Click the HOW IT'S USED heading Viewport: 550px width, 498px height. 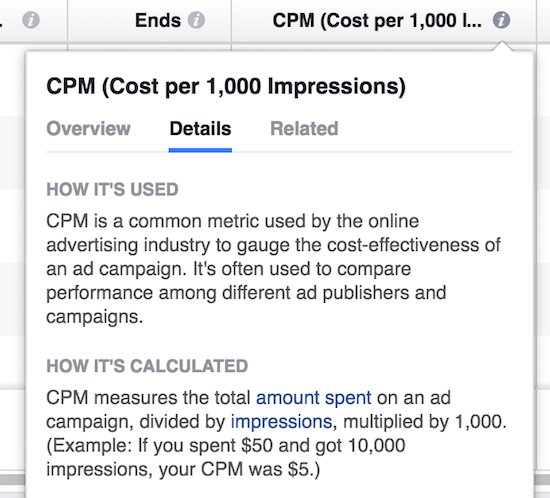[x=112, y=189]
